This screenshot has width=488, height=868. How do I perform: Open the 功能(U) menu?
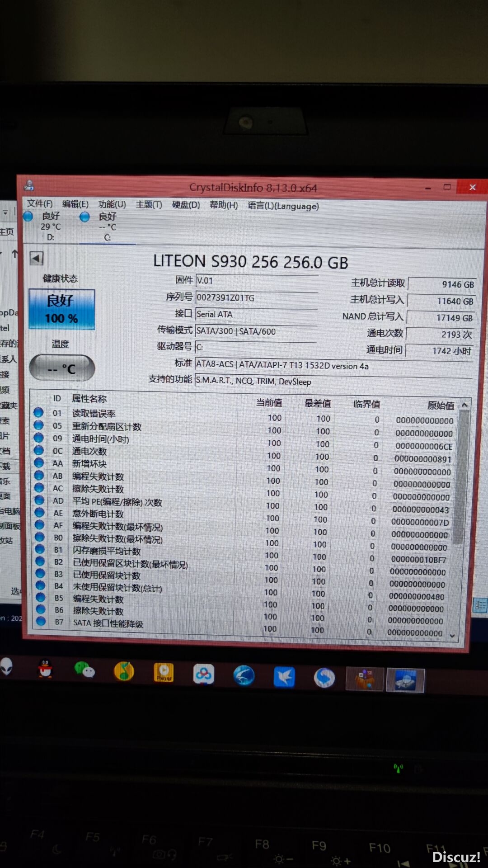tap(112, 204)
